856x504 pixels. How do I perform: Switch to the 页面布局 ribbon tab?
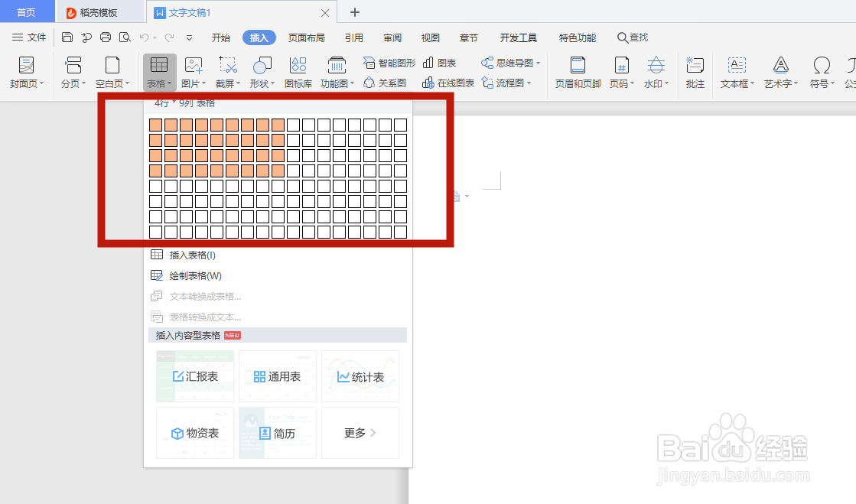pos(306,37)
